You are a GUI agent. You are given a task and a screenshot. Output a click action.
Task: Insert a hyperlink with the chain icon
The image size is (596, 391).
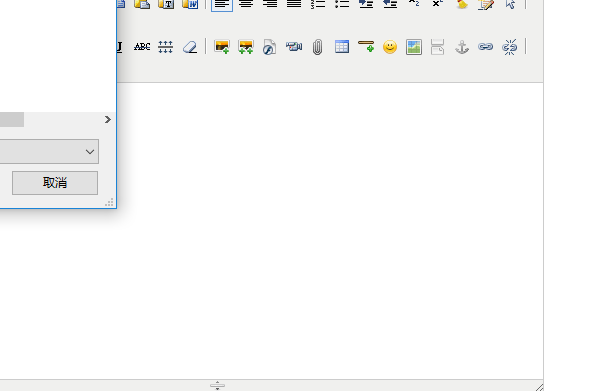[485, 47]
